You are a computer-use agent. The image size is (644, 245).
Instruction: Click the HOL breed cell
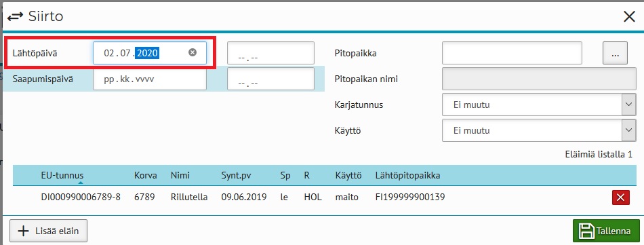313,197
